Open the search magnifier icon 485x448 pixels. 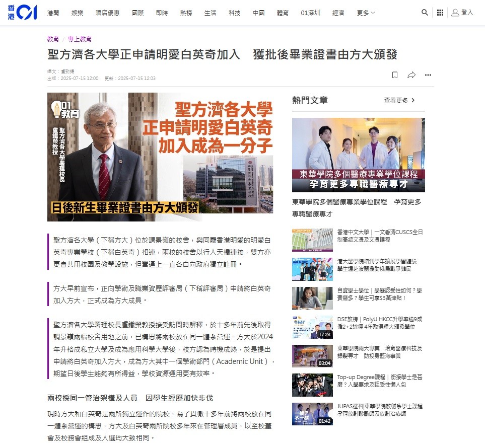(x=425, y=13)
